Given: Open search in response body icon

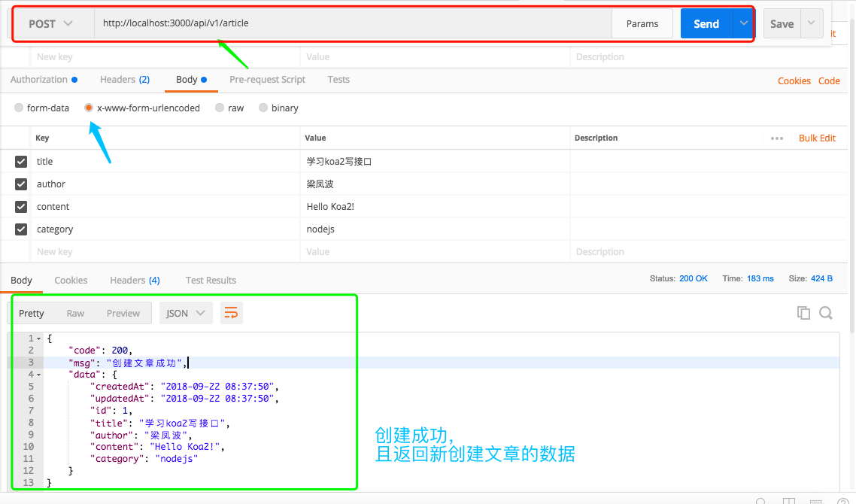Looking at the screenshot, I should point(826,313).
